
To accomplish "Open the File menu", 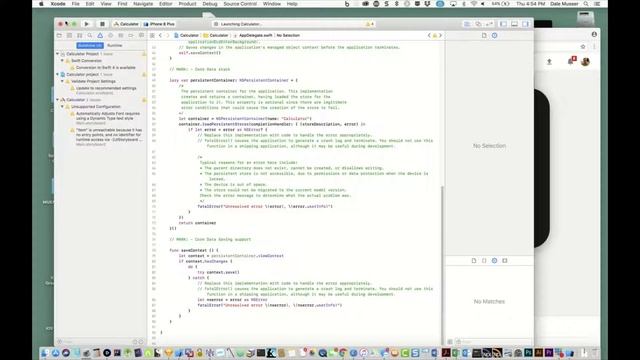I will click(x=76, y=4).
